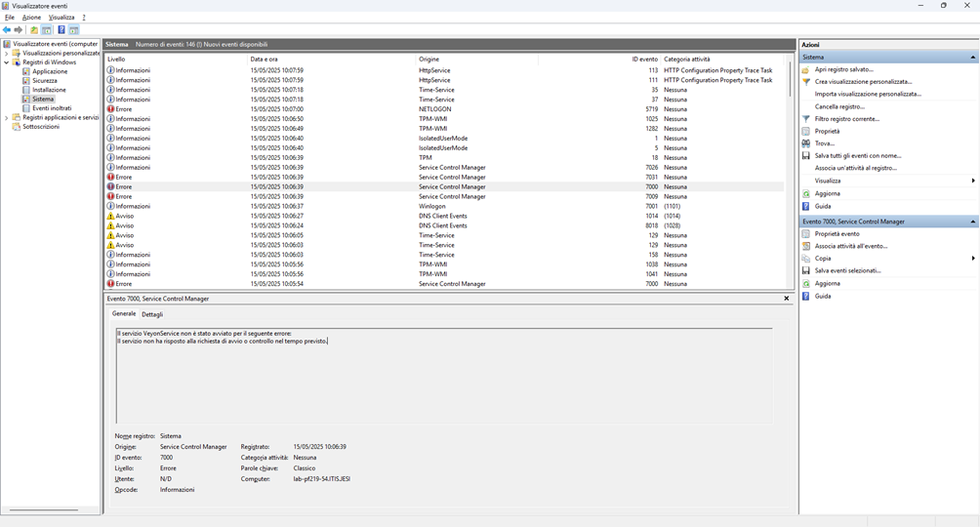
Task: Click the funnel icon for Filtro registro corrente
Action: (806, 119)
